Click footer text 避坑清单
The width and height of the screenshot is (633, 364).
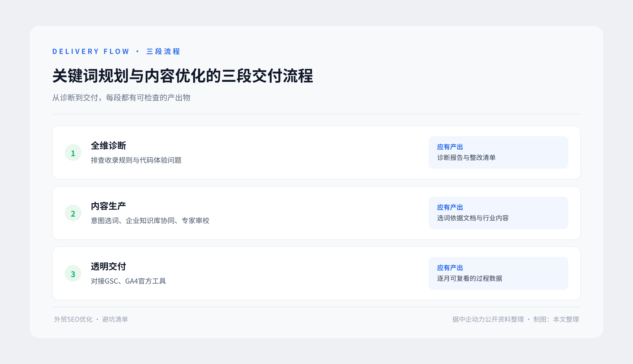115,319
